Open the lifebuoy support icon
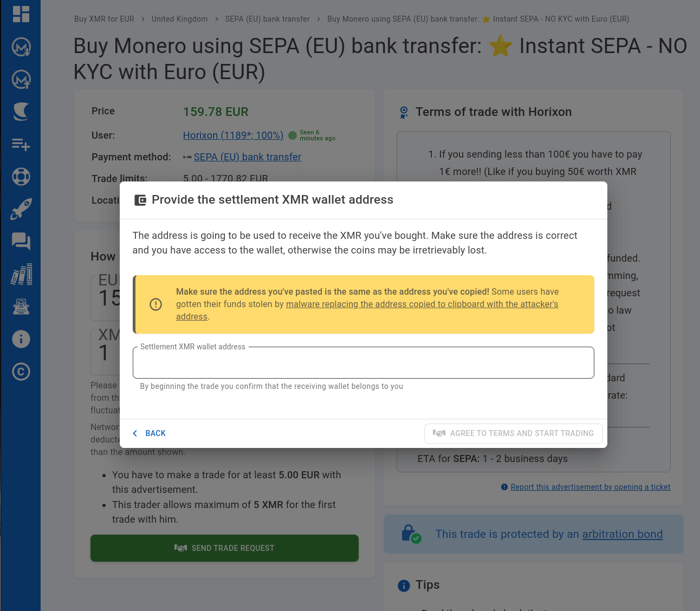This screenshot has width=700, height=611. click(21, 177)
